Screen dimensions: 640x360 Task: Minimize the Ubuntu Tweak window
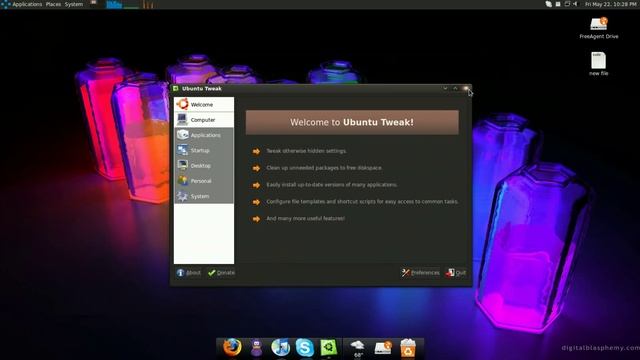click(x=445, y=88)
